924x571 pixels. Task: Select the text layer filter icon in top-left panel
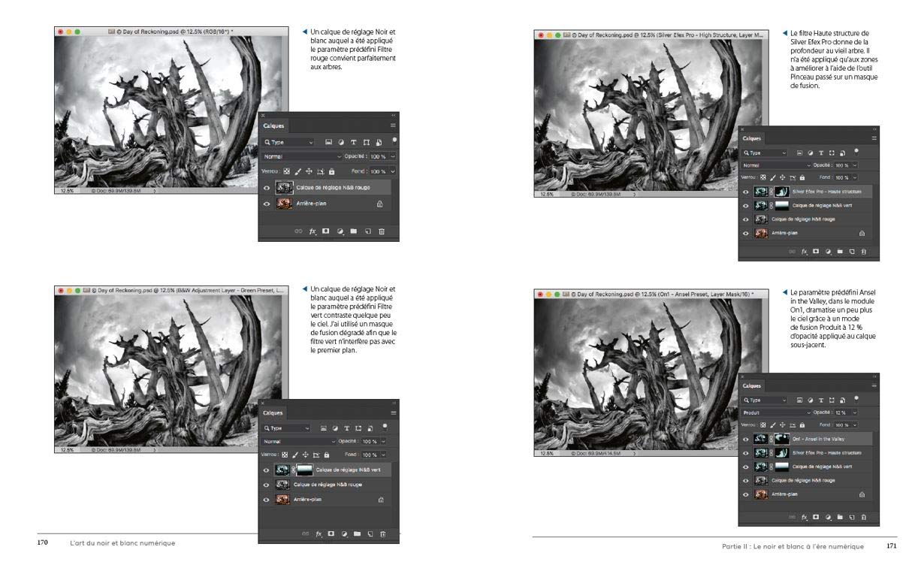(x=353, y=142)
